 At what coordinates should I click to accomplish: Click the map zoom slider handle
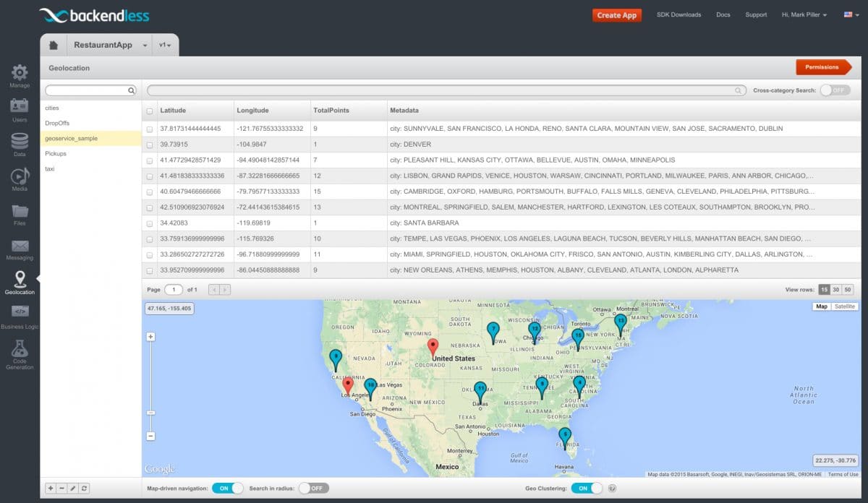[150, 413]
